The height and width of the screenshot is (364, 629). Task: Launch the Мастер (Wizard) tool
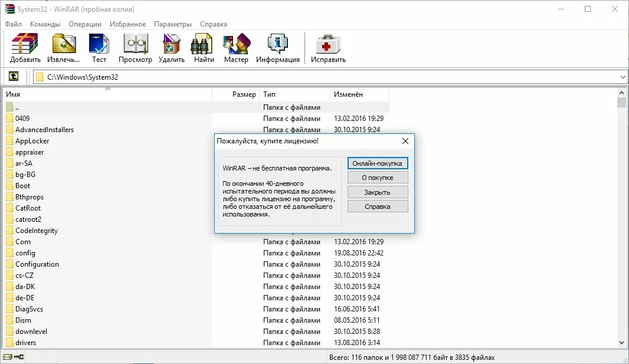click(x=236, y=48)
